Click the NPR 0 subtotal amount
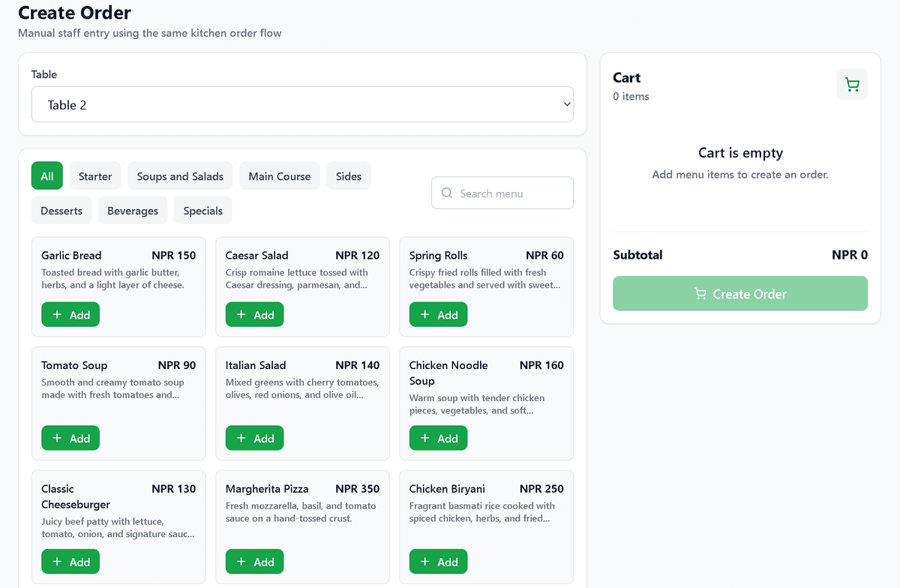The width and height of the screenshot is (900, 588). 850,255
